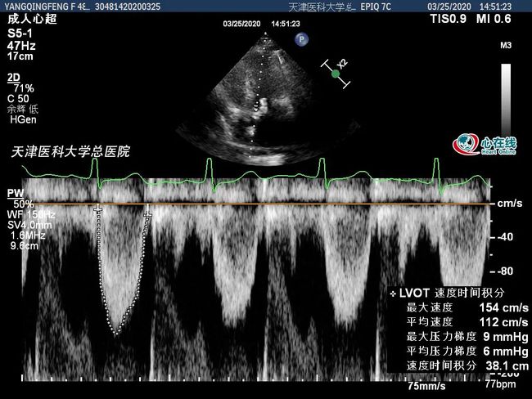Screen dimensions: 532x399
Task: Click the 2D sector image thumbnail
Action: pos(266,98)
